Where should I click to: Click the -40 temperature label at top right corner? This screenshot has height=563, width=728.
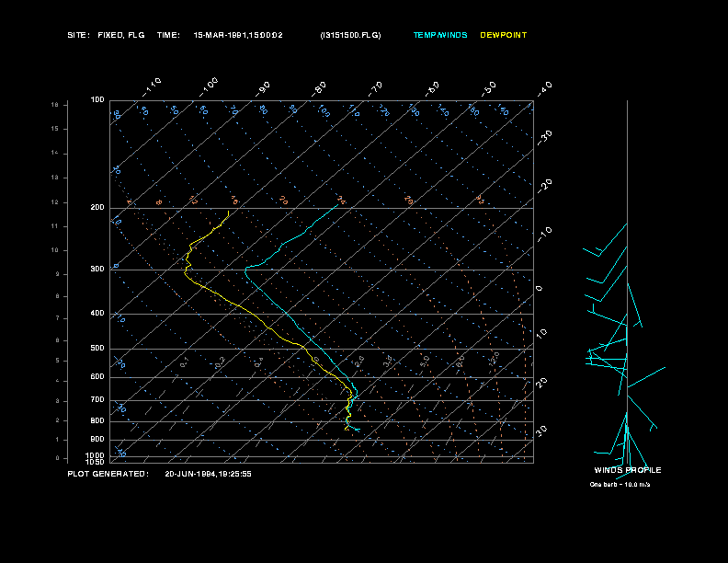point(544,88)
